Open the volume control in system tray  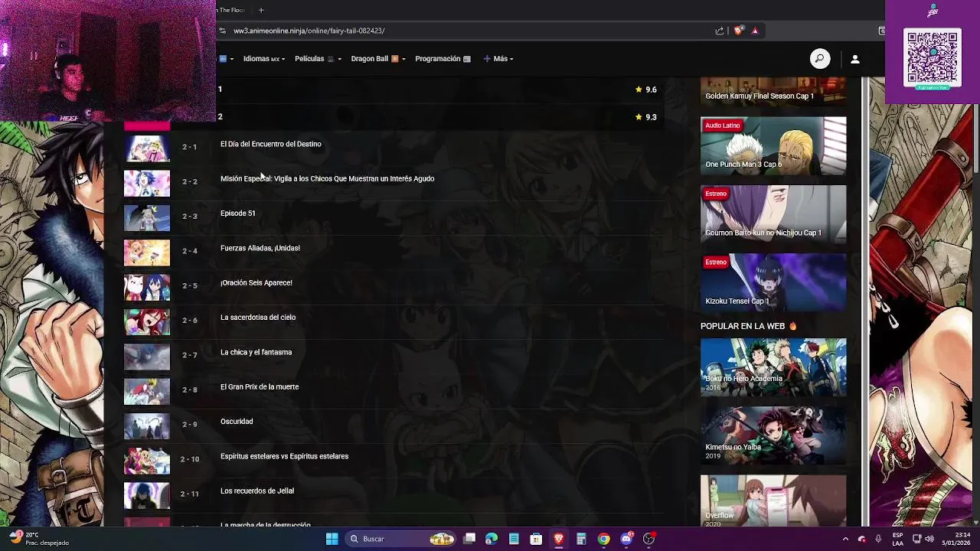coord(929,539)
